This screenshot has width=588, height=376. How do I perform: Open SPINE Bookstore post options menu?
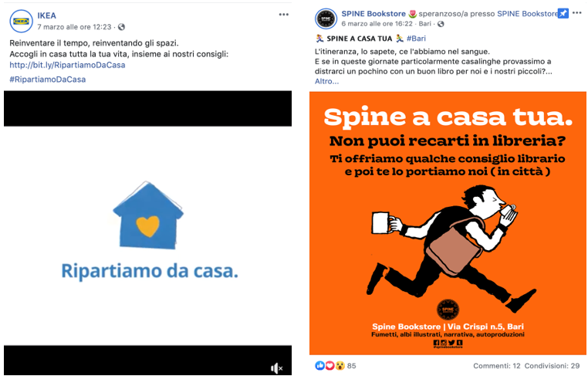[x=576, y=13]
